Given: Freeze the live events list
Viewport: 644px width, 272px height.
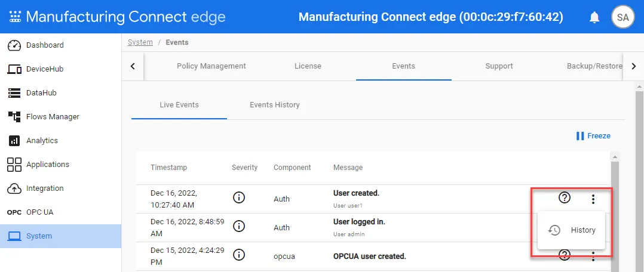Looking at the screenshot, I should pyautogui.click(x=593, y=136).
